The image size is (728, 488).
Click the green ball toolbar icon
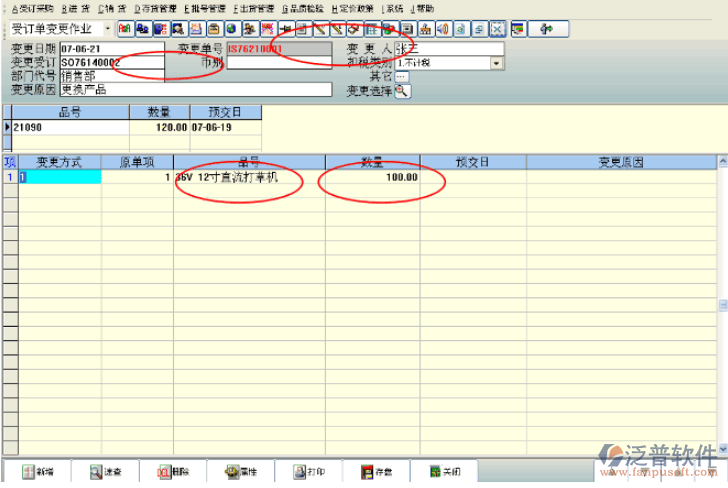click(x=390, y=29)
